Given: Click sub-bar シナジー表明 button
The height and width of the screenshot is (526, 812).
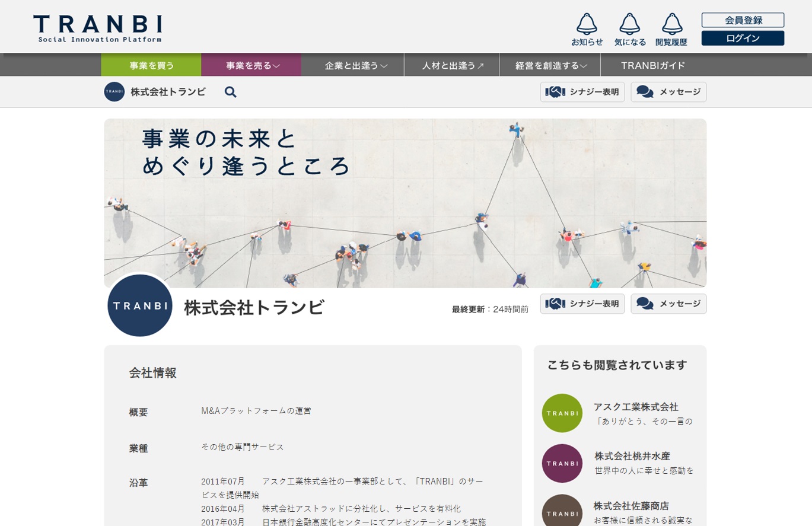Looking at the screenshot, I should tap(582, 92).
